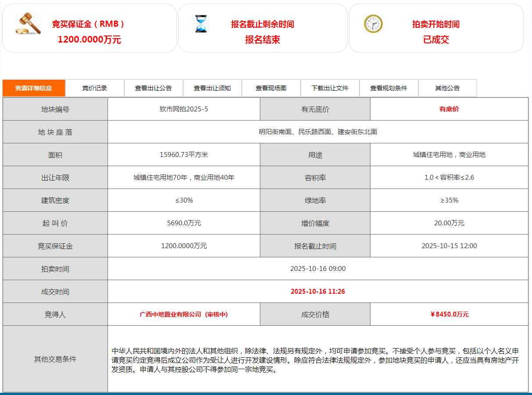Click the parcel number 钦市网拍2025-5
Screen dimensions: 532x395
pyautogui.click(x=184, y=109)
